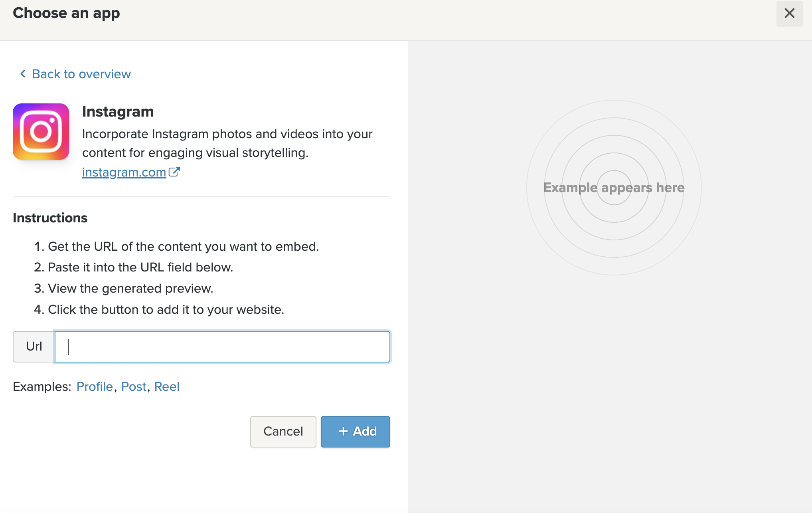Focus the Url input field
This screenshot has width=812, height=513.
coord(222,346)
